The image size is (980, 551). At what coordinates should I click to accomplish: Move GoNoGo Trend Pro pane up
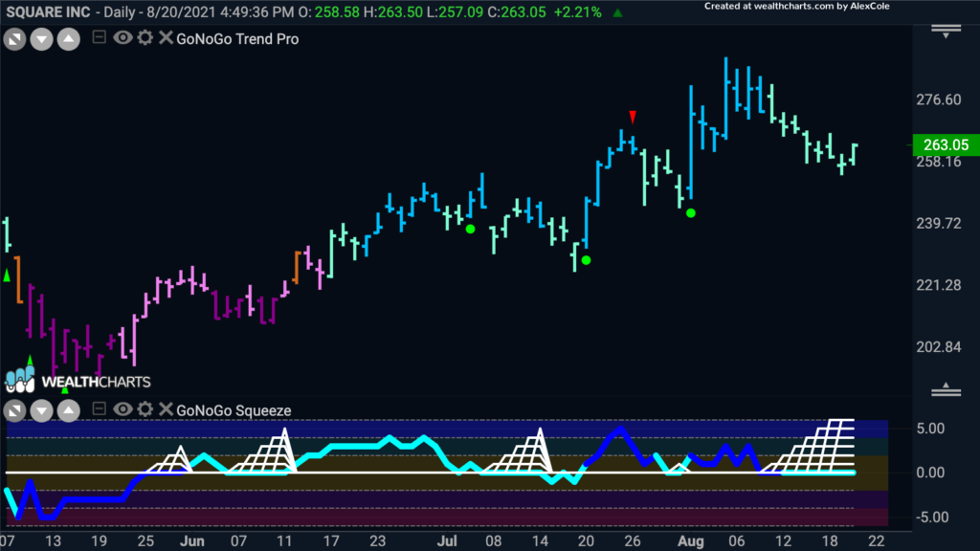pyautogui.click(x=69, y=40)
